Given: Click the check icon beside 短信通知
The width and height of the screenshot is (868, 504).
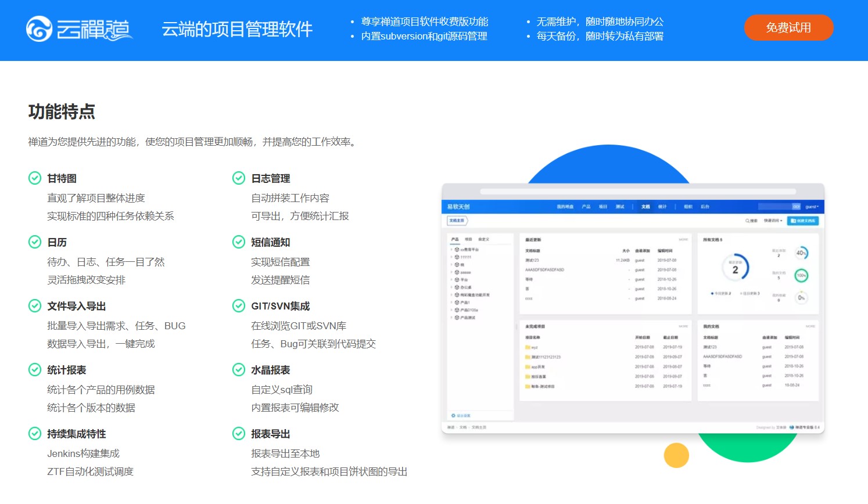Looking at the screenshot, I should pos(239,242).
